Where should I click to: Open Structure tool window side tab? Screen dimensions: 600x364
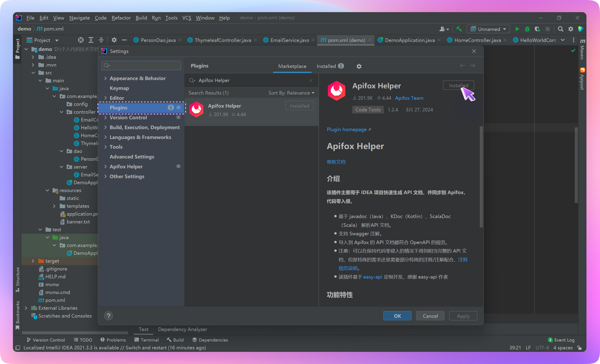[x=18, y=279]
